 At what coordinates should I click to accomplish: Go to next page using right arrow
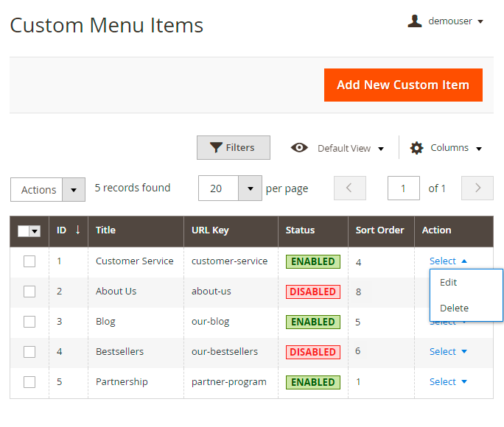477,188
